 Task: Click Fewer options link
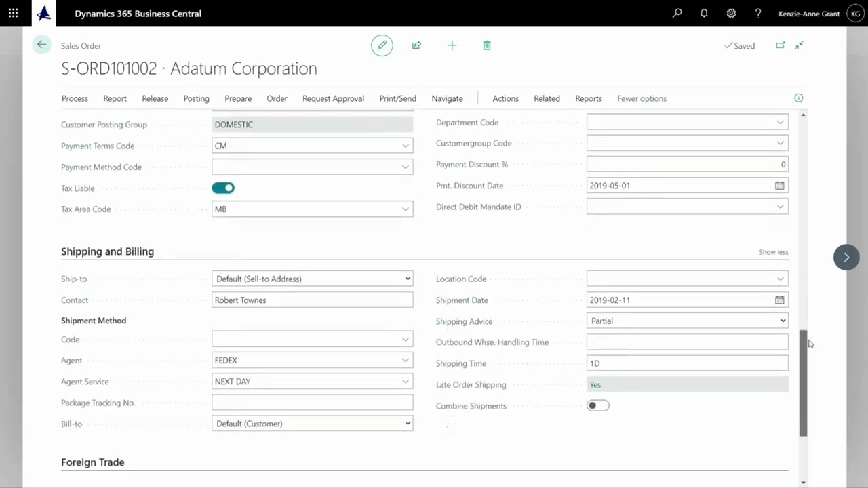tap(642, 98)
